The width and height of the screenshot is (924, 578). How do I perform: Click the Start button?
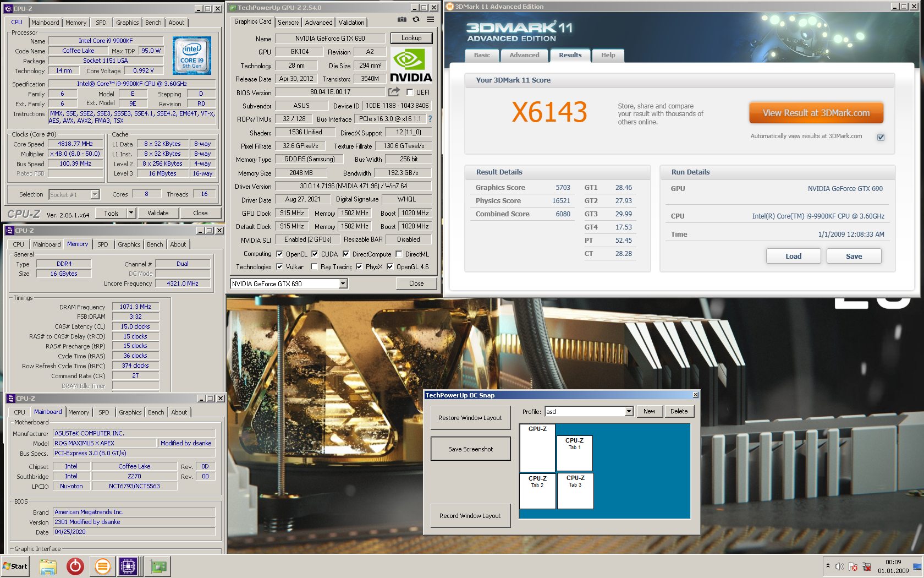tap(15, 566)
